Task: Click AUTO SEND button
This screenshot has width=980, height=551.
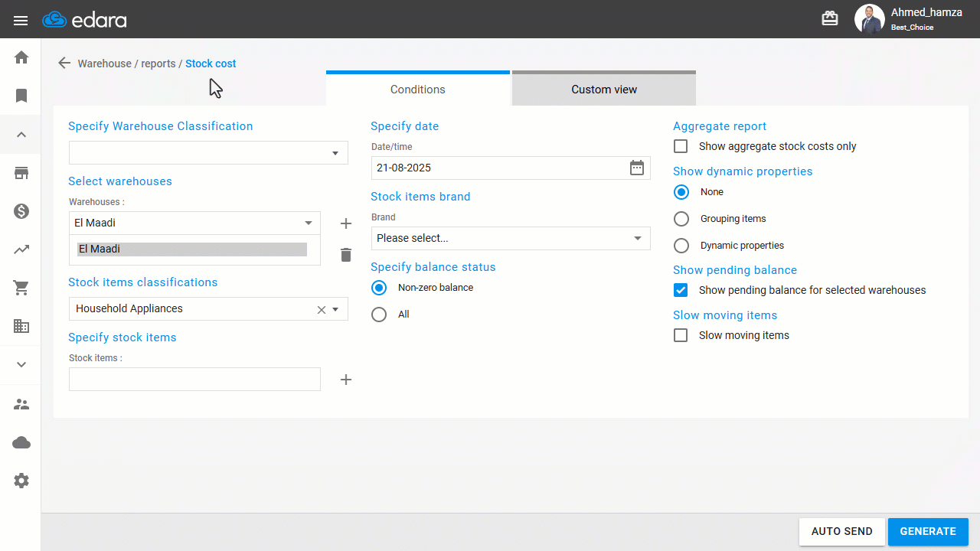Action: tap(842, 532)
